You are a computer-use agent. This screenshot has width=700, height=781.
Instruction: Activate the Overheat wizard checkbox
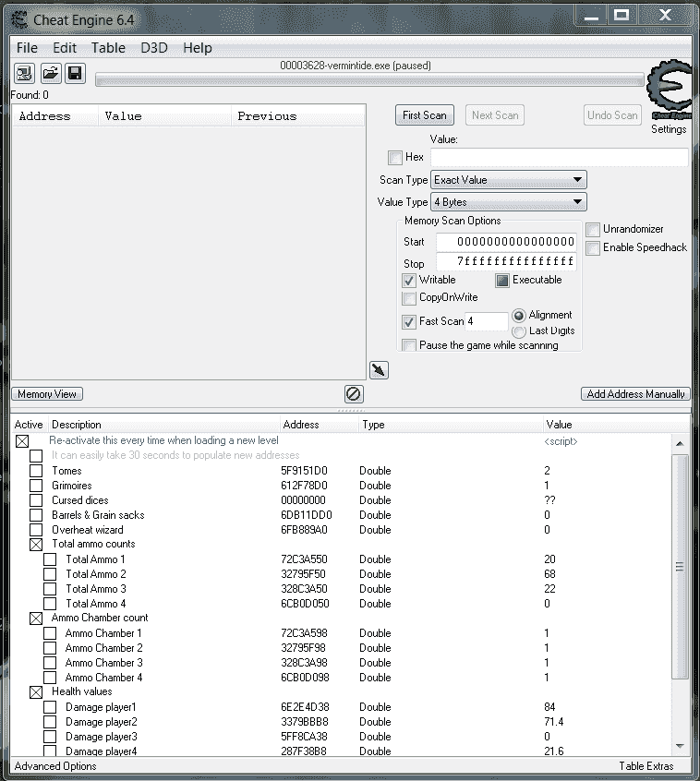click(x=36, y=530)
